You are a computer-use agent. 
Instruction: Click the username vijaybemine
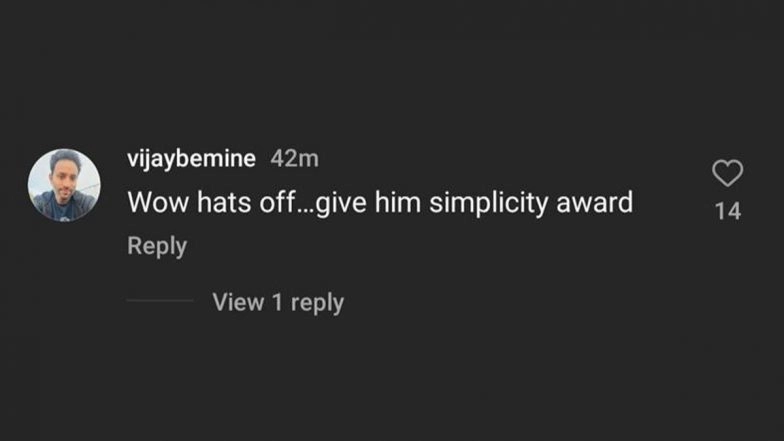192,158
